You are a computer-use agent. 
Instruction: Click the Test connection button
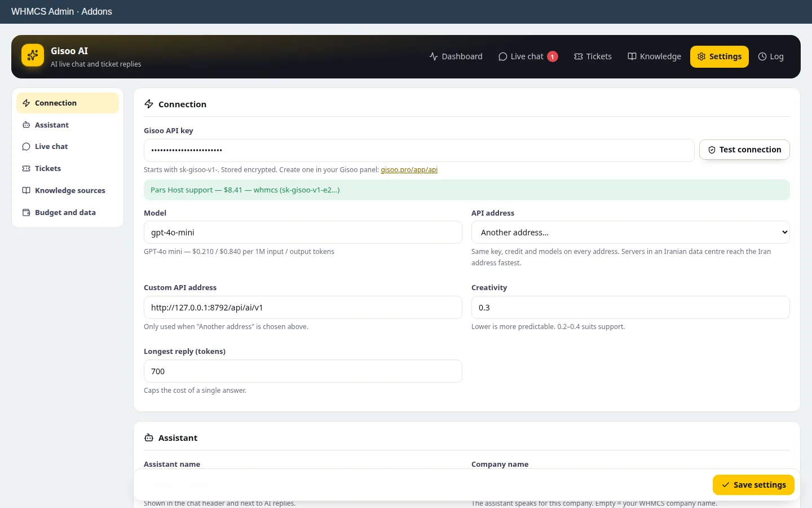point(744,150)
